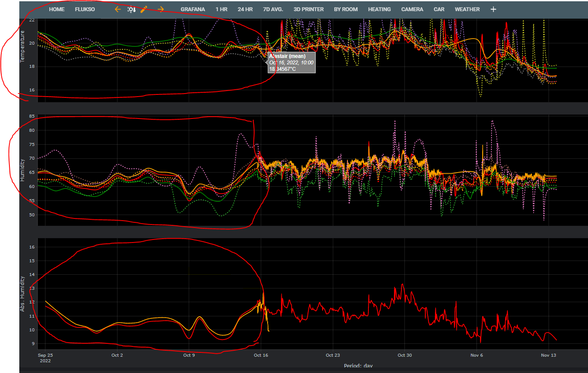
Task: Open the CAR dashboard
Action: click(439, 9)
